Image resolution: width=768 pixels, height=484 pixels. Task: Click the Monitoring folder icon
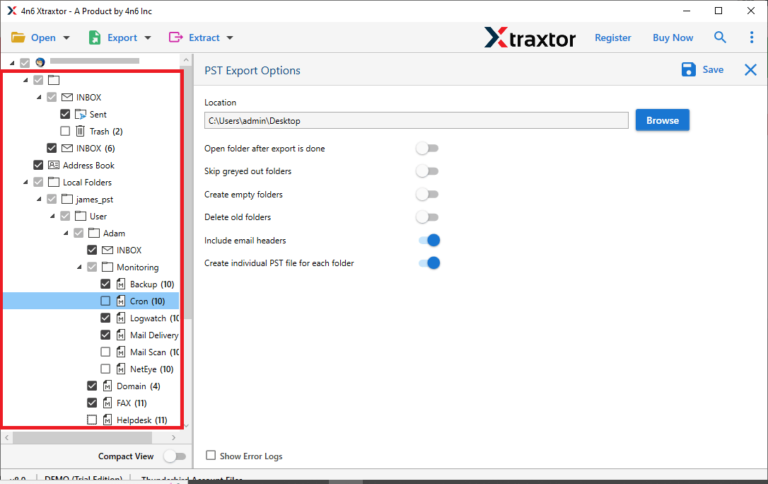coord(107,267)
